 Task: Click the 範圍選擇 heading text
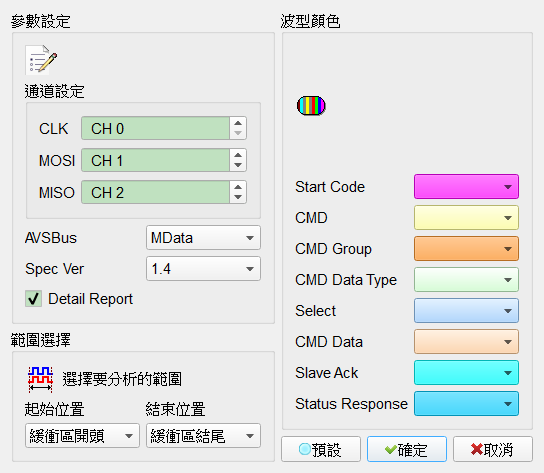[41, 340]
